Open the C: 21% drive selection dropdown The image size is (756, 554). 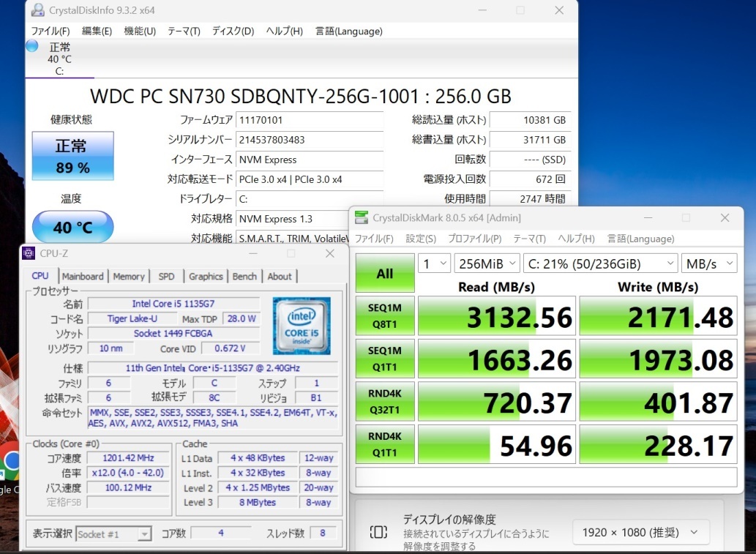point(600,263)
